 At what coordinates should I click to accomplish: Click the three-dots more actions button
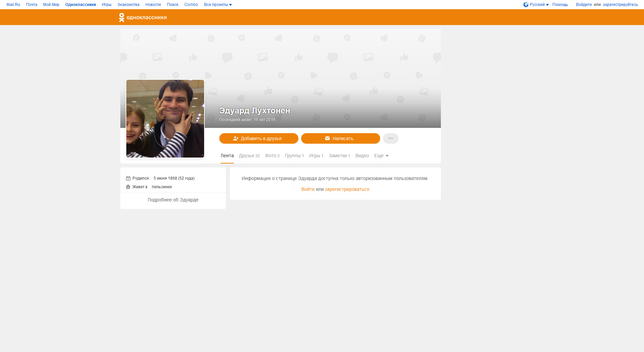click(x=390, y=138)
